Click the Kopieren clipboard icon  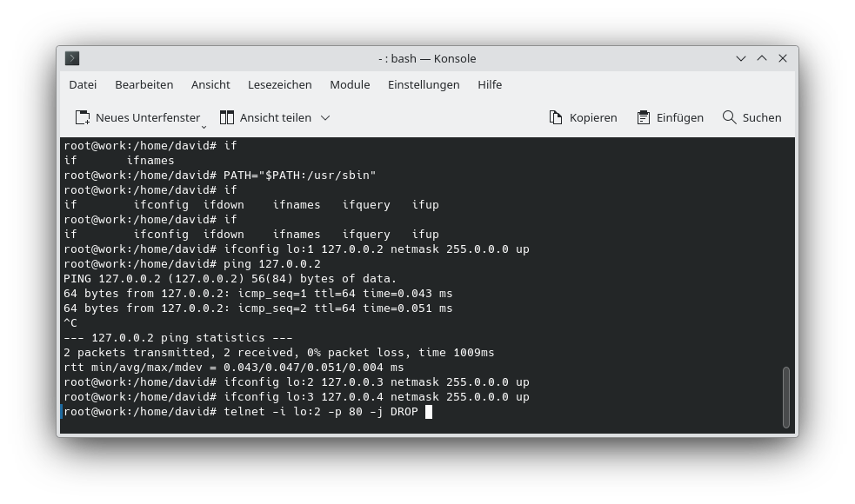[554, 116]
